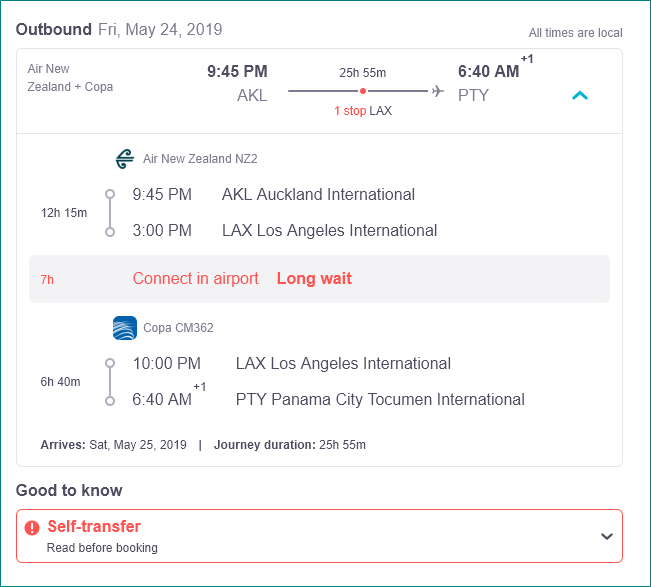
Task: Open the Self-transfer read before booking panel
Action: [319, 536]
